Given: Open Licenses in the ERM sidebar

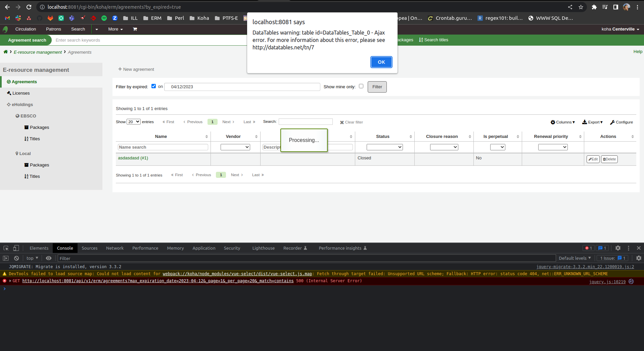Looking at the screenshot, I should click(21, 93).
